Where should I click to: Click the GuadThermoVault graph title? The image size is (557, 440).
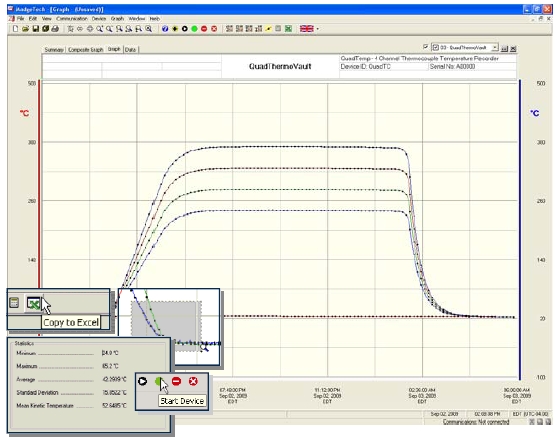[x=280, y=66]
